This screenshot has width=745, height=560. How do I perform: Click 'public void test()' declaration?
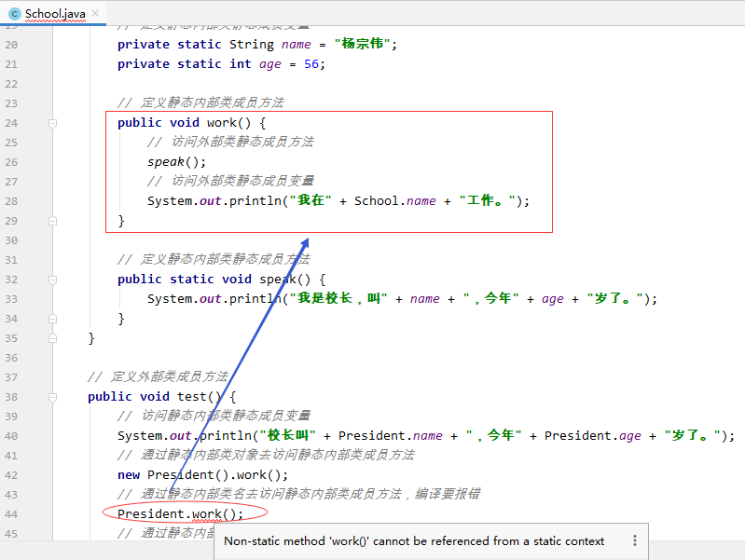(155, 397)
